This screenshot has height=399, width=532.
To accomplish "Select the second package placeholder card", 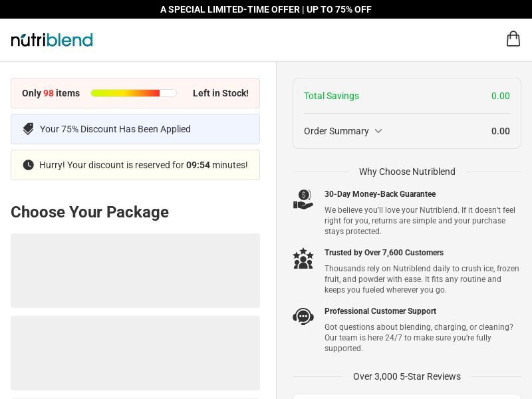I will click(136, 353).
